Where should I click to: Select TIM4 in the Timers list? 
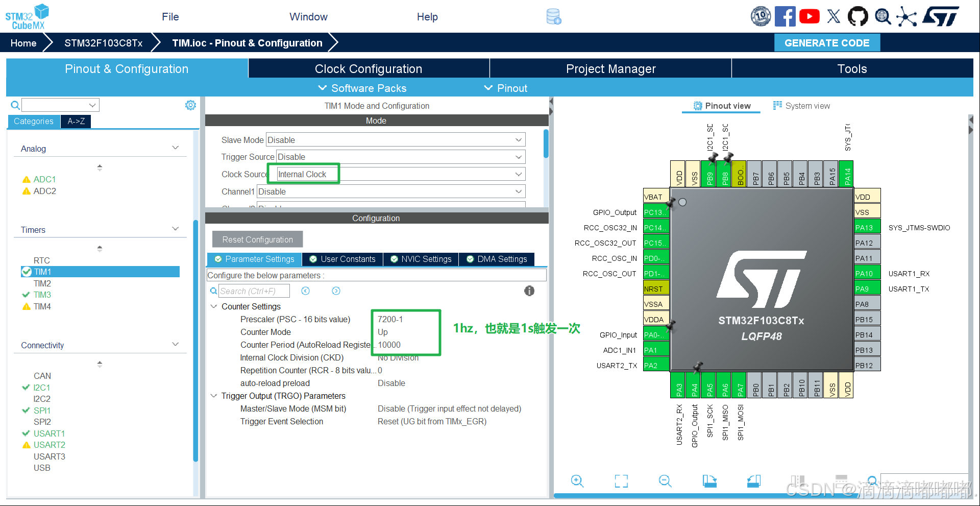42,306
